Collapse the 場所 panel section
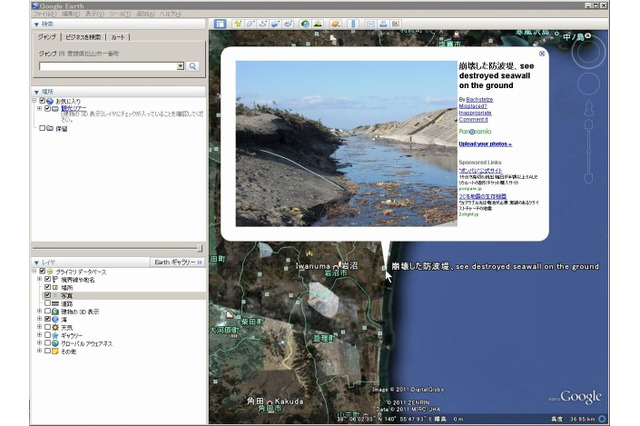 (x=35, y=91)
